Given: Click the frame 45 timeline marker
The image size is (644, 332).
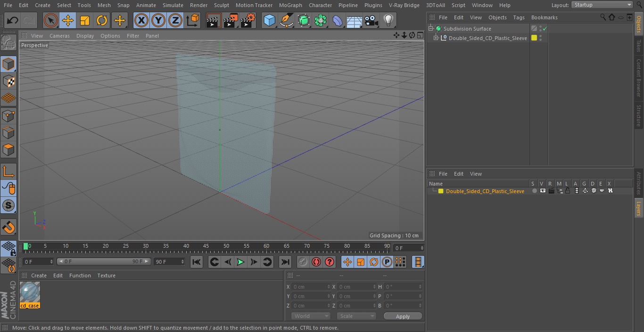Looking at the screenshot, I should (x=206, y=246).
